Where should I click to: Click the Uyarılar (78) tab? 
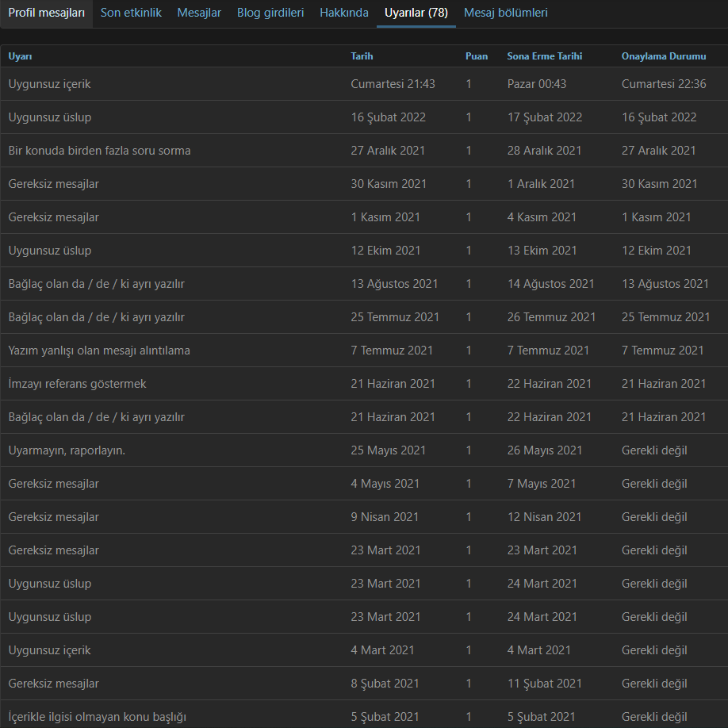(416, 13)
